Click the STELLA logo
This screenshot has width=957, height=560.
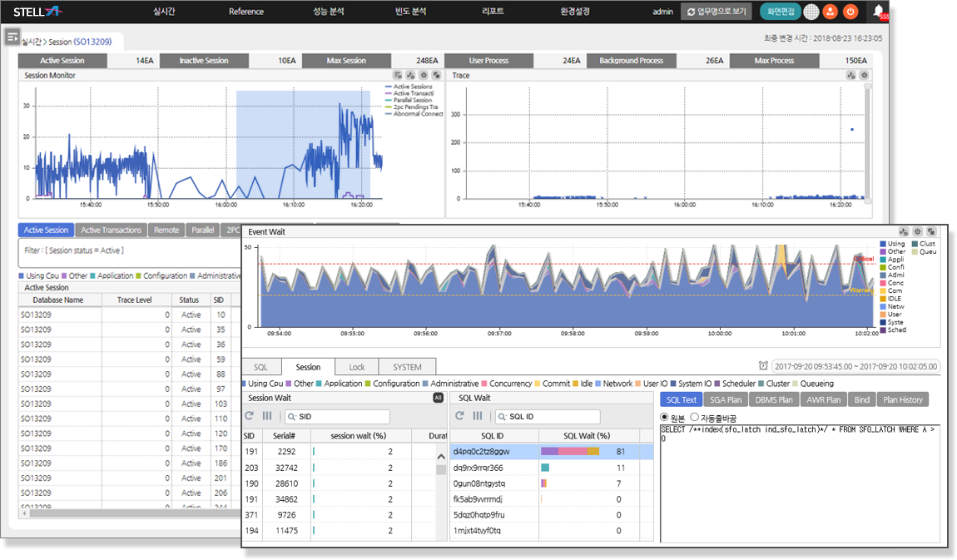tap(37, 12)
